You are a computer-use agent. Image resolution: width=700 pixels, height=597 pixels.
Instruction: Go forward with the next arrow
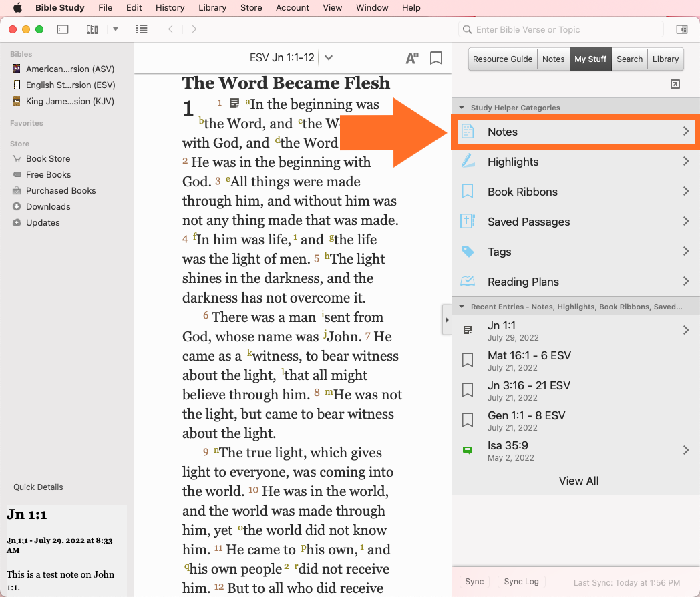[x=194, y=29]
